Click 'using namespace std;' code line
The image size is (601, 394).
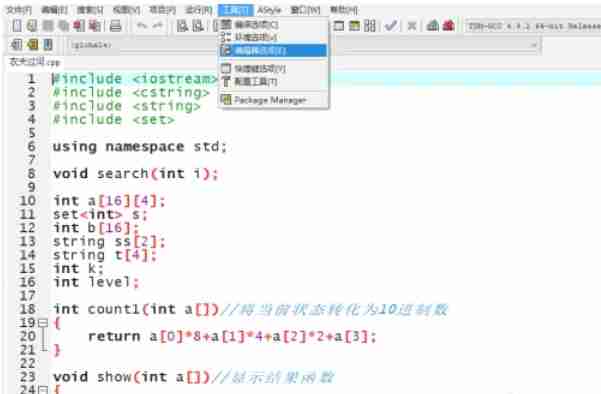coord(140,147)
